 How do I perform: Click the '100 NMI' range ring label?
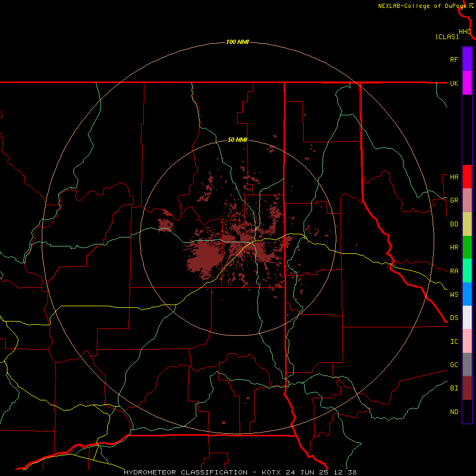pyautogui.click(x=237, y=42)
